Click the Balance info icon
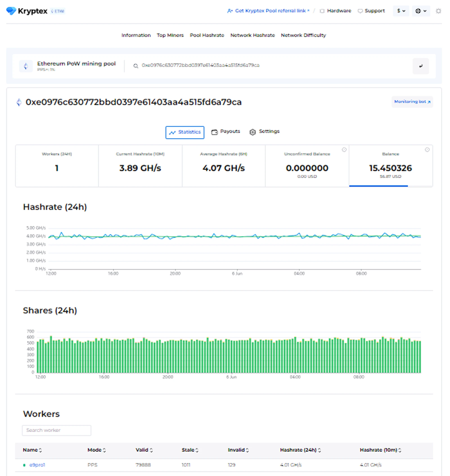The height and width of the screenshot is (476, 450). (x=427, y=150)
